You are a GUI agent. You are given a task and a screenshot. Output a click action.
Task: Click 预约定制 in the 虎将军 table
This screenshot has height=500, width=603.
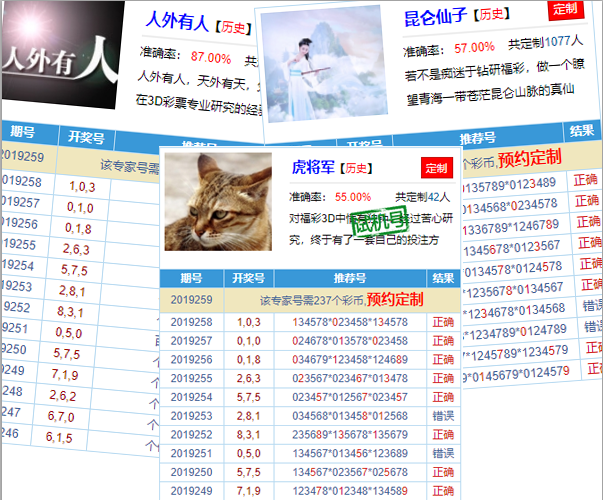(x=395, y=300)
